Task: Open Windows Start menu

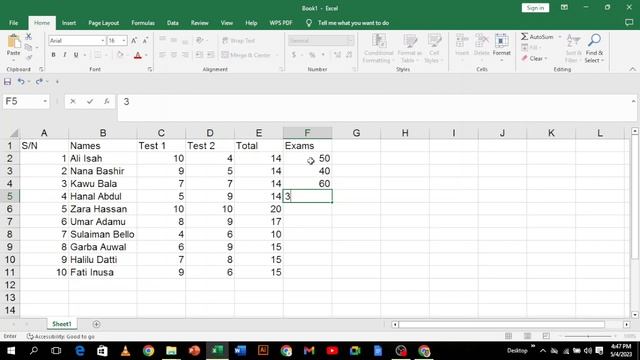Action: [x=11, y=351]
